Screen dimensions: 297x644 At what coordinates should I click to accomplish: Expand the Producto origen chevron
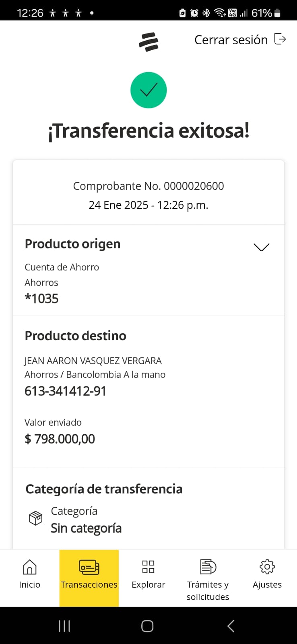[x=262, y=247]
